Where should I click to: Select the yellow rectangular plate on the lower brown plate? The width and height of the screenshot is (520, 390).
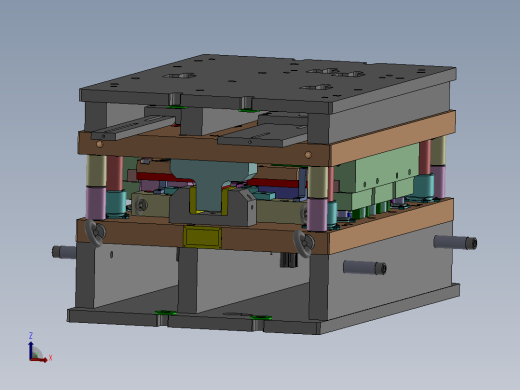(202, 237)
